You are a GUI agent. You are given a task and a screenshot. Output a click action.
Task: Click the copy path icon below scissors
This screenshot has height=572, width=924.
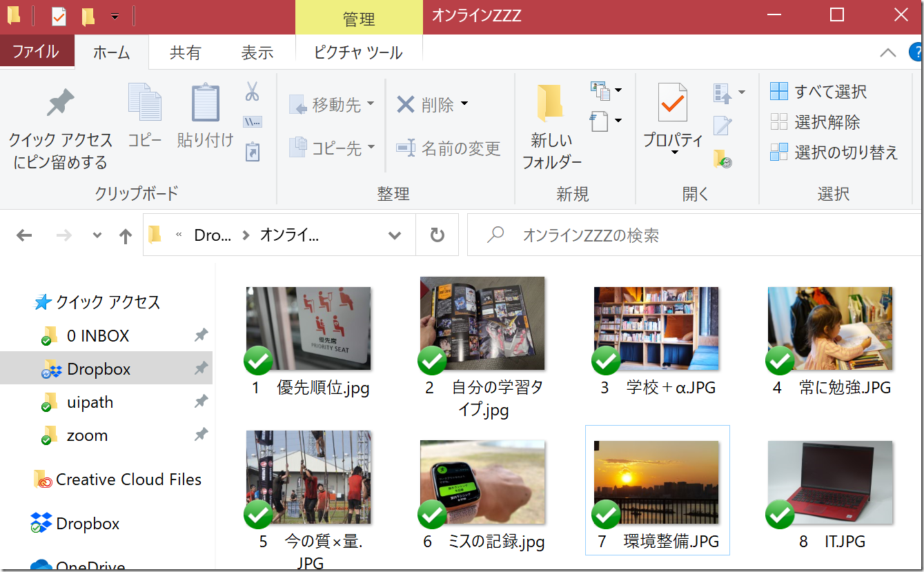[253, 122]
